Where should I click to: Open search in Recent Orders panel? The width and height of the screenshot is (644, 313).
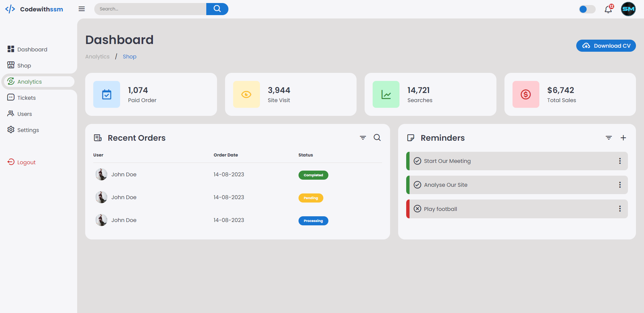pyautogui.click(x=377, y=138)
